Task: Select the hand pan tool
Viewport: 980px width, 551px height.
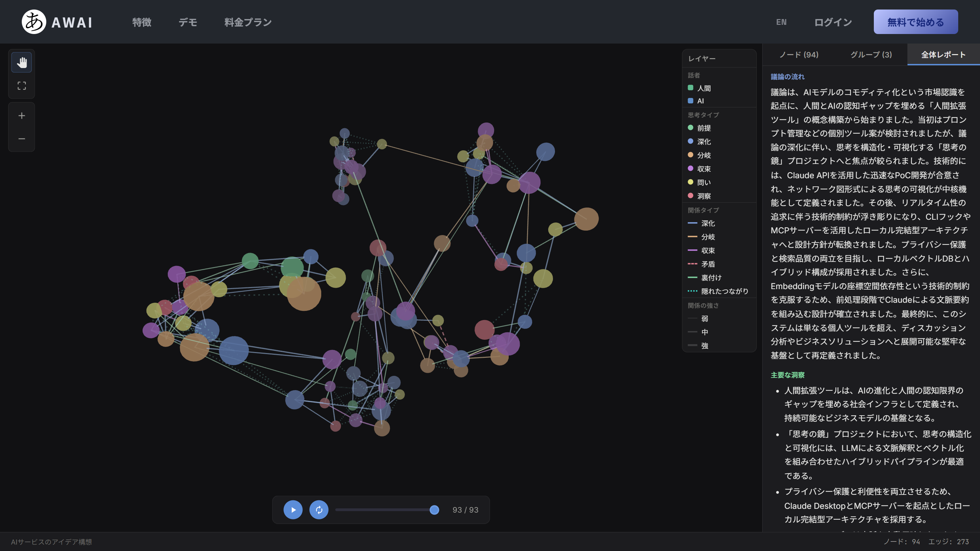Action: (22, 62)
